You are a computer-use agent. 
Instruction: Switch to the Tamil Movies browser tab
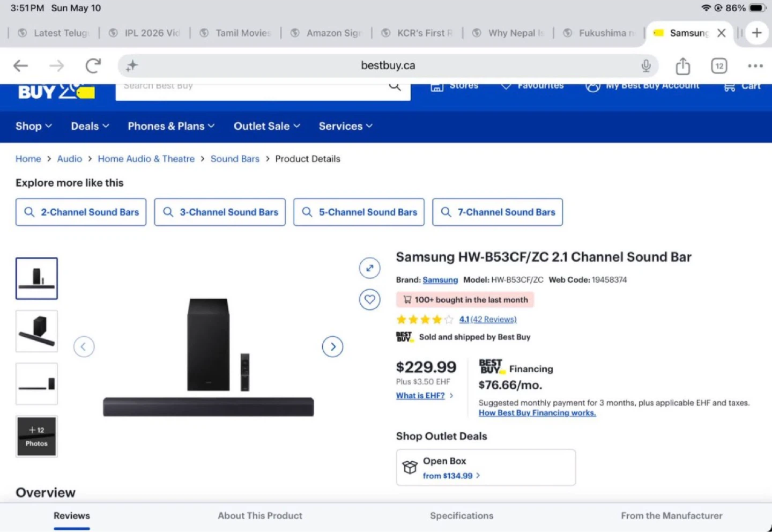tap(236, 33)
